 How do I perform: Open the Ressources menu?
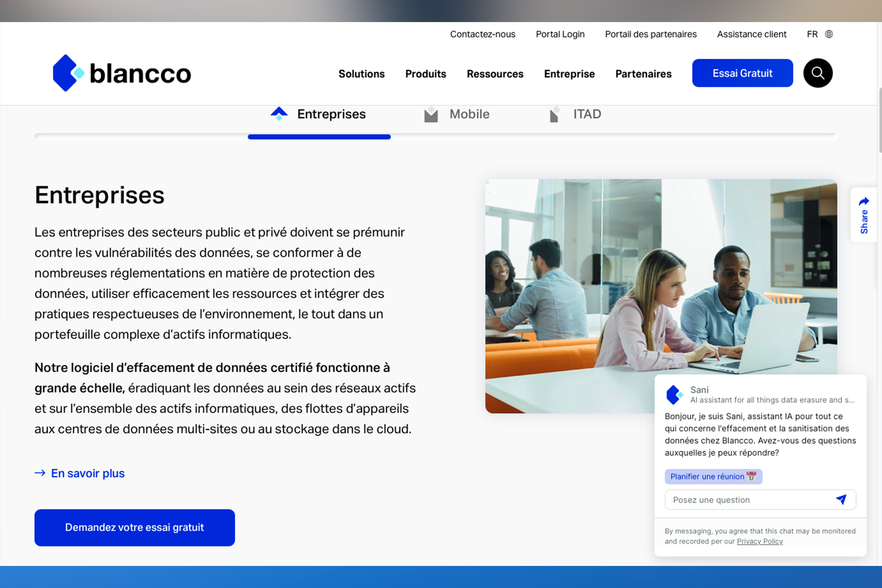495,74
